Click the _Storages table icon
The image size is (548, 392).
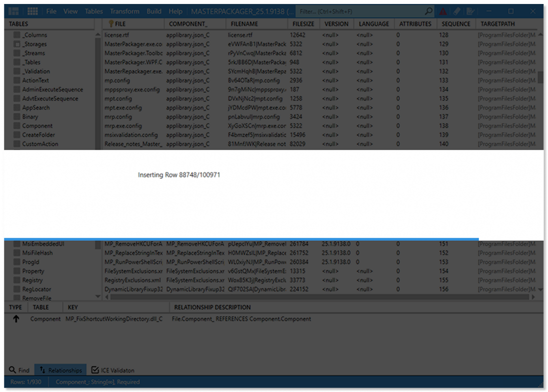(17, 44)
